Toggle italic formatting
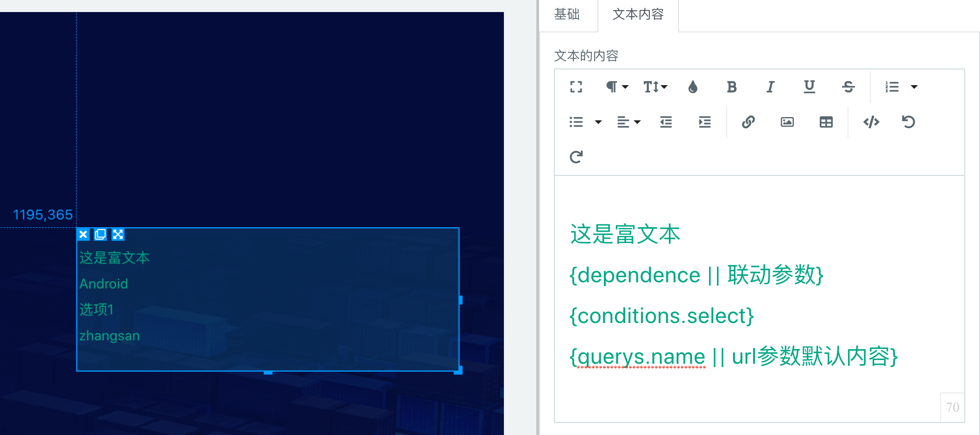Screen dimensions: 980x435 tap(771, 87)
